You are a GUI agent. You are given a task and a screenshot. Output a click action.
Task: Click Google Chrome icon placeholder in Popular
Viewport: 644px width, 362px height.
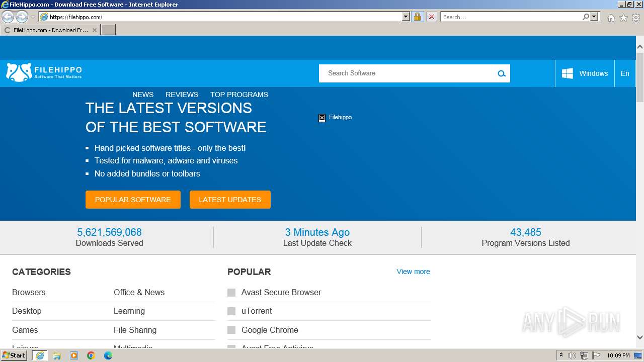[x=231, y=330]
